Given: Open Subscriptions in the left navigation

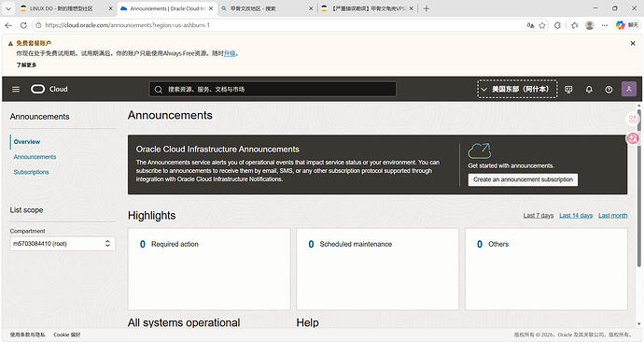Looking at the screenshot, I should 31,172.
